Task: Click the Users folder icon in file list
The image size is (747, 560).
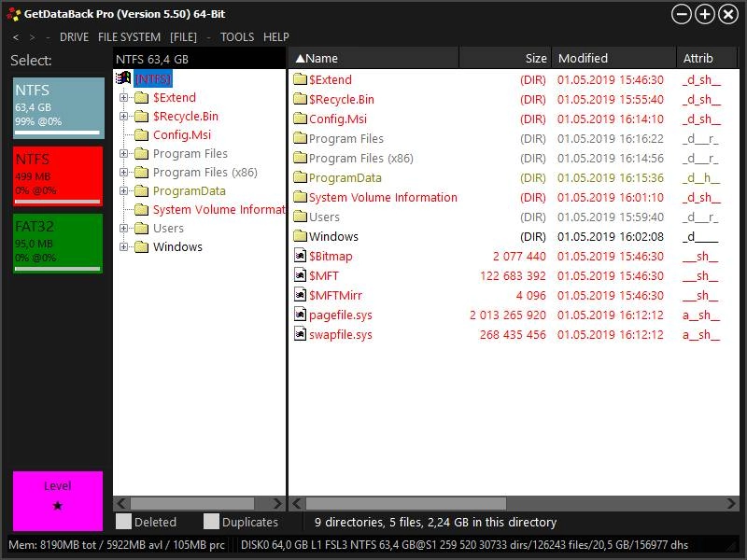Action: click(300, 217)
